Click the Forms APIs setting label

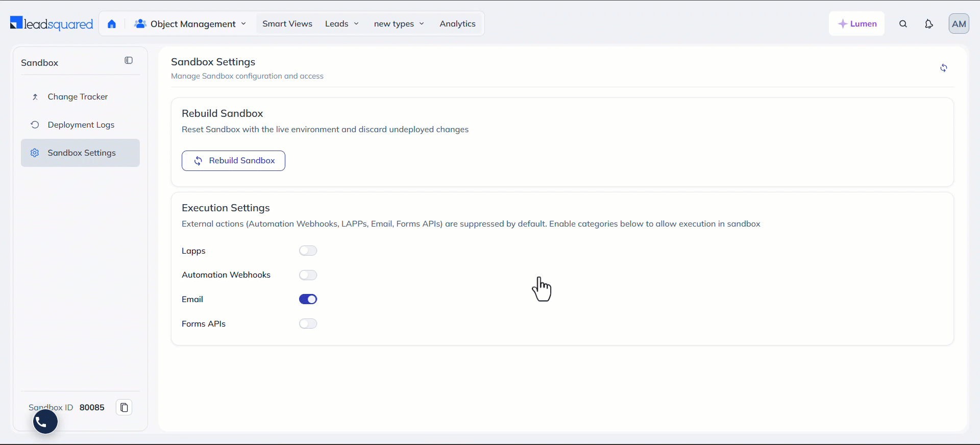coord(204,324)
